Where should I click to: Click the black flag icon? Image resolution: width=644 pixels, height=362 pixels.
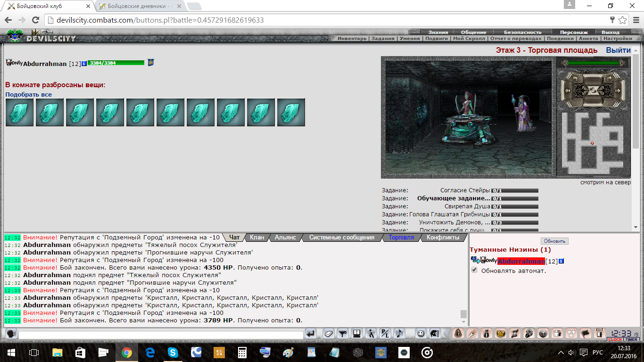[x=585, y=333]
